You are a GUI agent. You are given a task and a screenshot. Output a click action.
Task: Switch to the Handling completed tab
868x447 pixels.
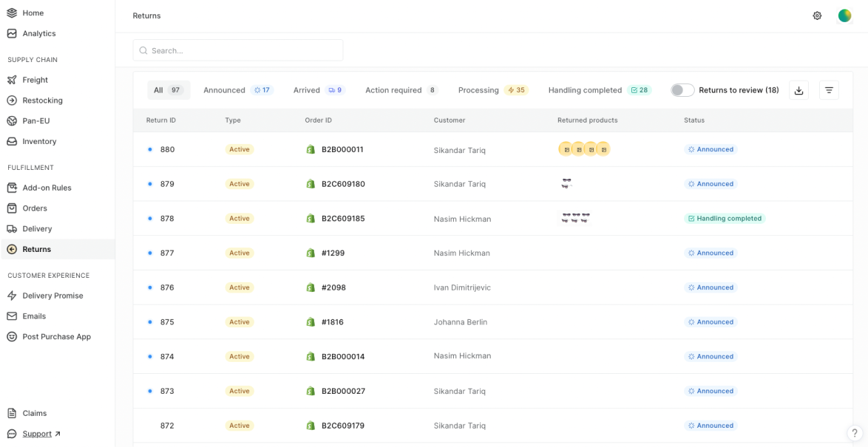coord(586,89)
